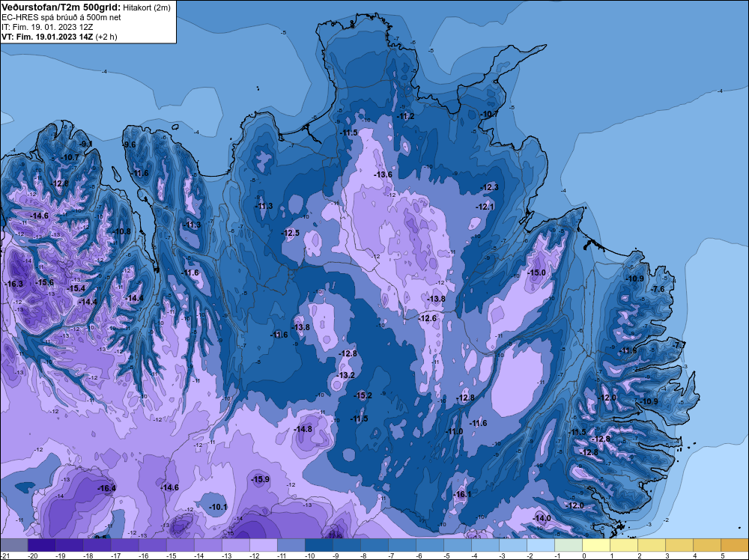Click the -9.1 temperature label

(x=86, y=144)
